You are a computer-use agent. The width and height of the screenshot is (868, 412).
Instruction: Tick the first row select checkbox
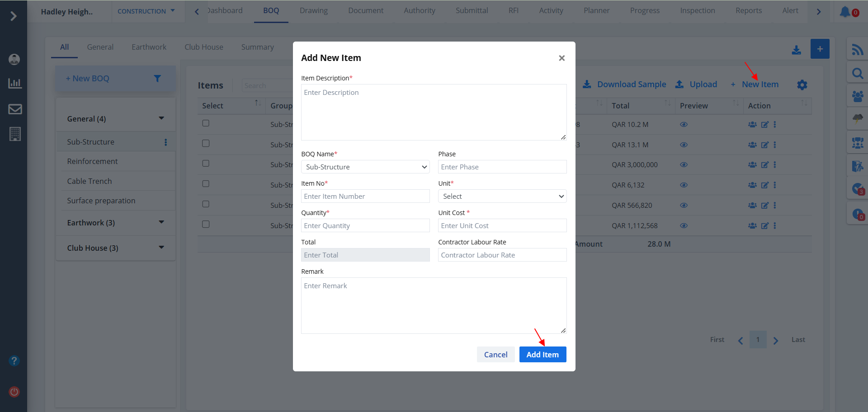pos(206,123)
